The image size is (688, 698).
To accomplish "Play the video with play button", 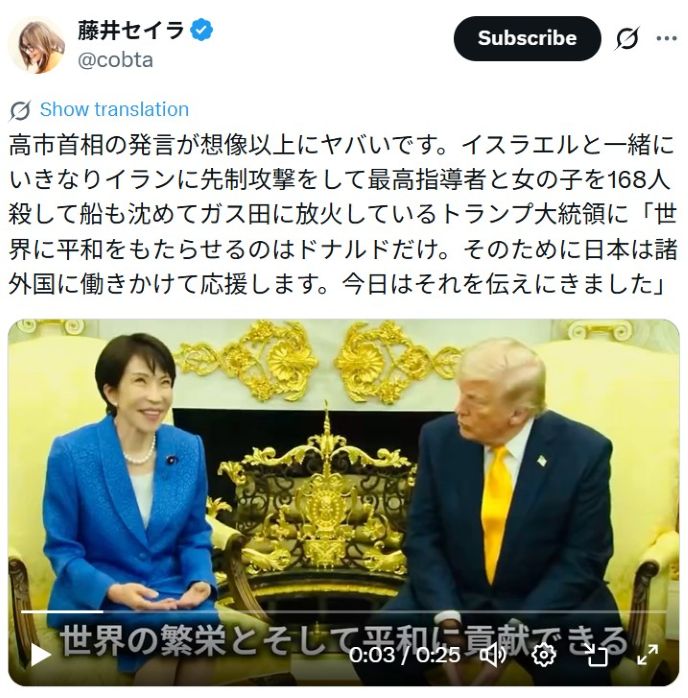I will (40, 655).
